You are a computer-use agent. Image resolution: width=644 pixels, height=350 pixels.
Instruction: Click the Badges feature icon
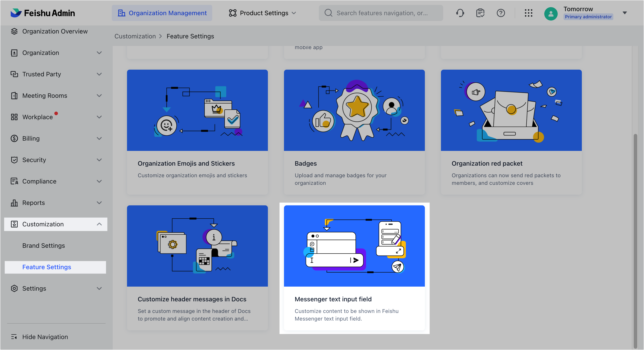[354, 110]
